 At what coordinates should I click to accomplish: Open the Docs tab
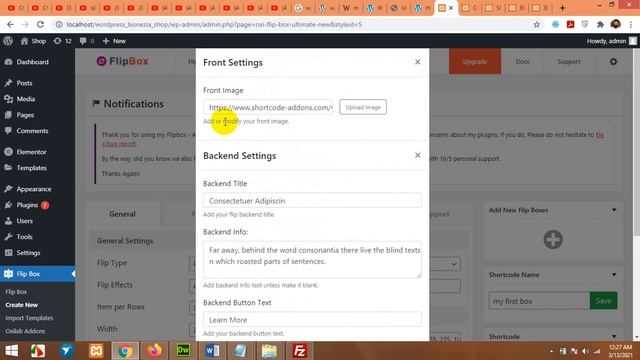pos(522,62)
